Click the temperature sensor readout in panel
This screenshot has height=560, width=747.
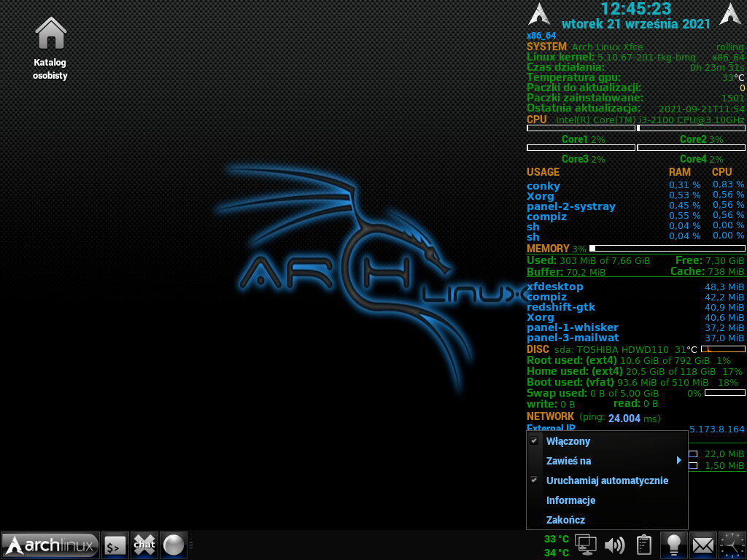pyautogui.click(x=557, y=545)
